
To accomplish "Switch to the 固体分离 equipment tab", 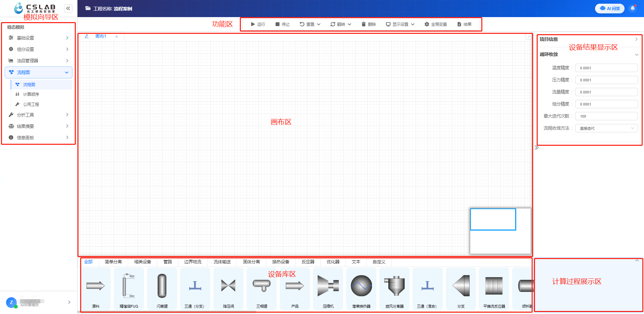I will 252,262.
